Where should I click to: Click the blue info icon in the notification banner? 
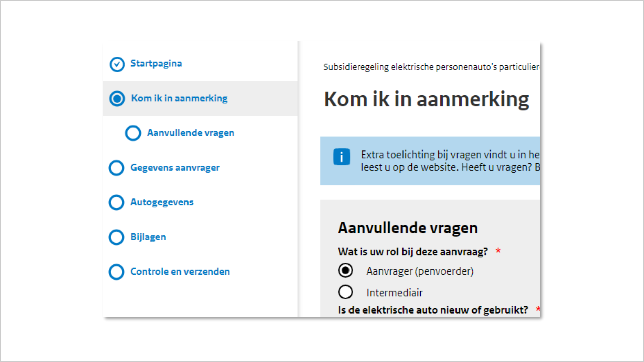click(341, 156)
